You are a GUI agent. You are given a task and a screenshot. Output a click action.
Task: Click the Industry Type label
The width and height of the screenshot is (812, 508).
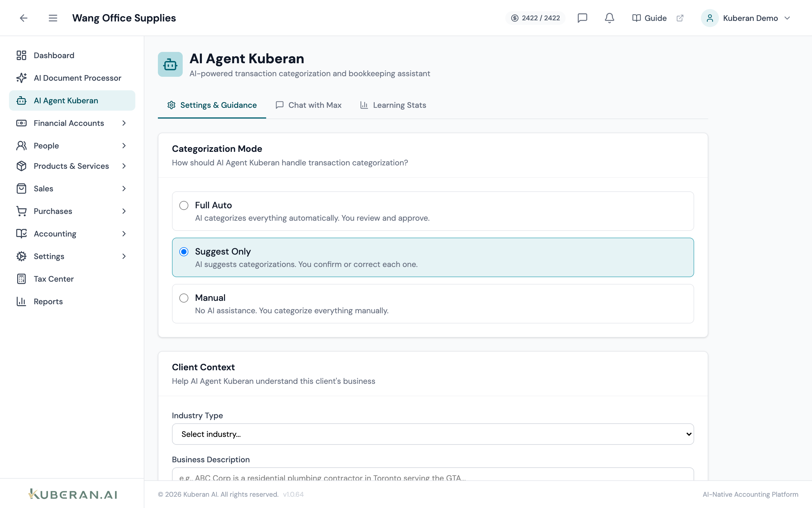click(x=197, y=416)
